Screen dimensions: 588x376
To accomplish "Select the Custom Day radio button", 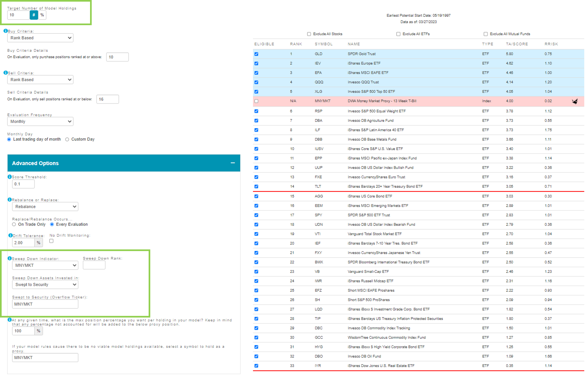I will [x=67, y=139].
